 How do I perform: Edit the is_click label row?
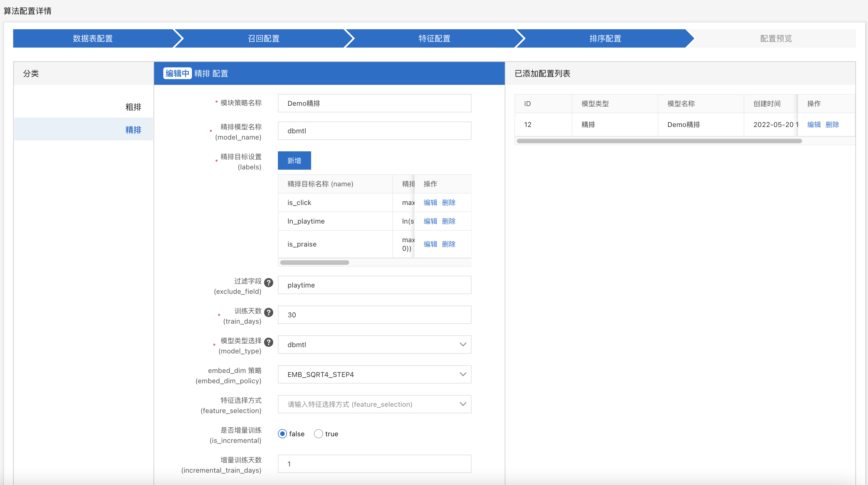(430, 202)
